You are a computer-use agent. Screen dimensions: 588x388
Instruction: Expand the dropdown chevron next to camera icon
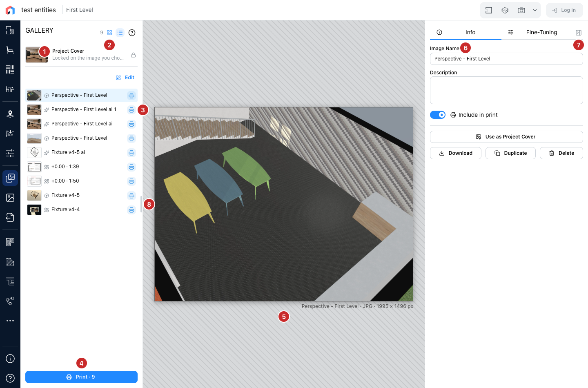(x=535, y=10)
